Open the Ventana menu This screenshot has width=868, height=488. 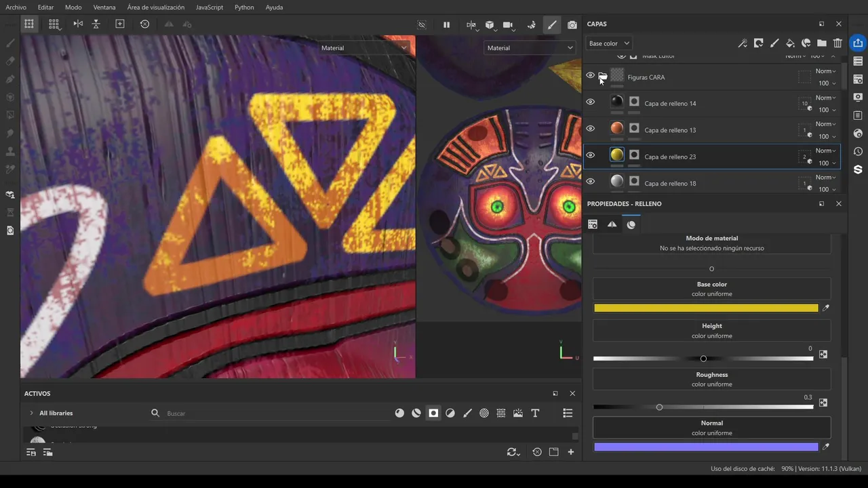click(104, 7)
